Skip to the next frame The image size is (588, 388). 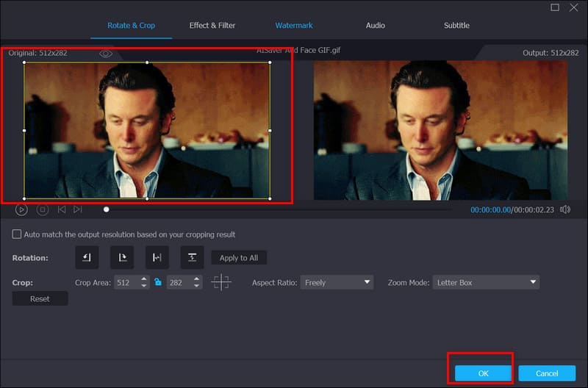point(78,209)
